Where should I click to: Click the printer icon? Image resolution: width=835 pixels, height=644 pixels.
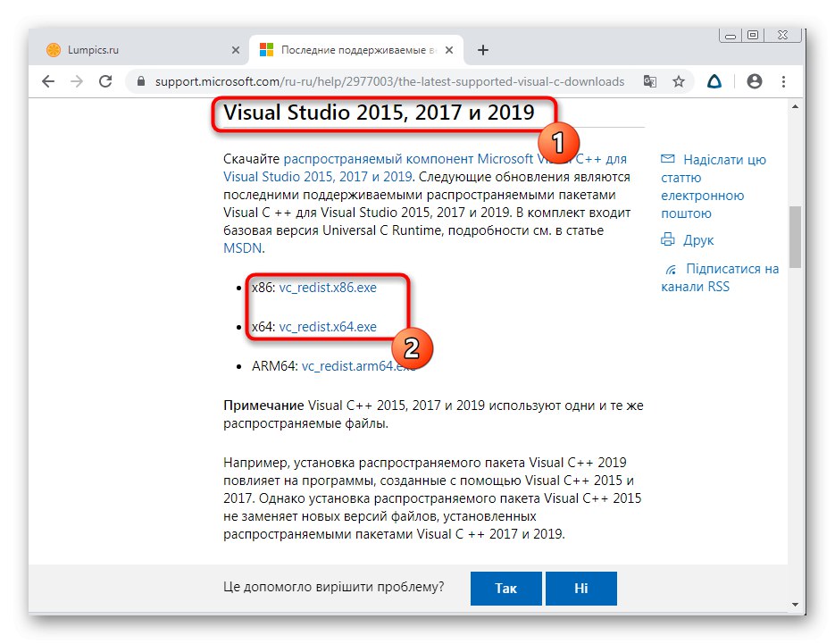point(668,239)
